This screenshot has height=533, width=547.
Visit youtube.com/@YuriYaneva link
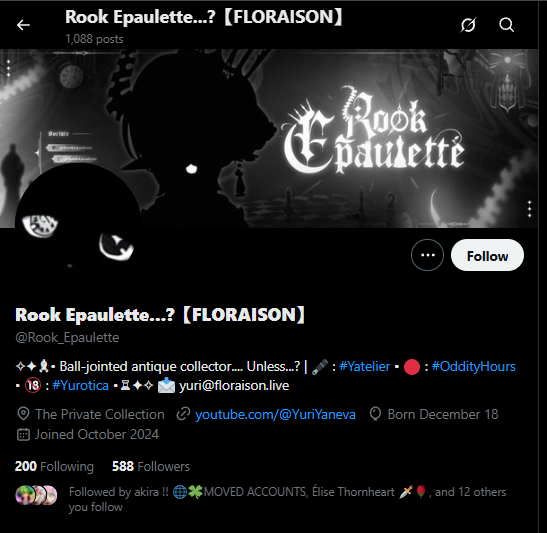click(275, 414)
